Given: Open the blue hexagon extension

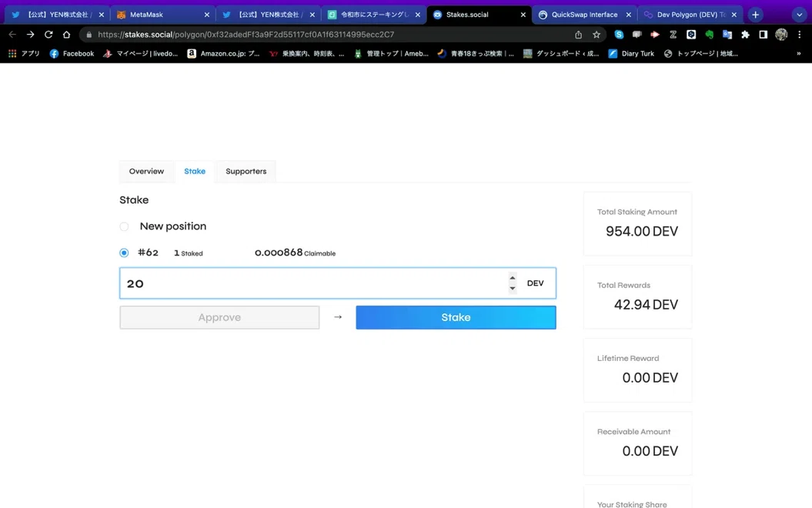Looking at the screenshot, I should (691, 35).
